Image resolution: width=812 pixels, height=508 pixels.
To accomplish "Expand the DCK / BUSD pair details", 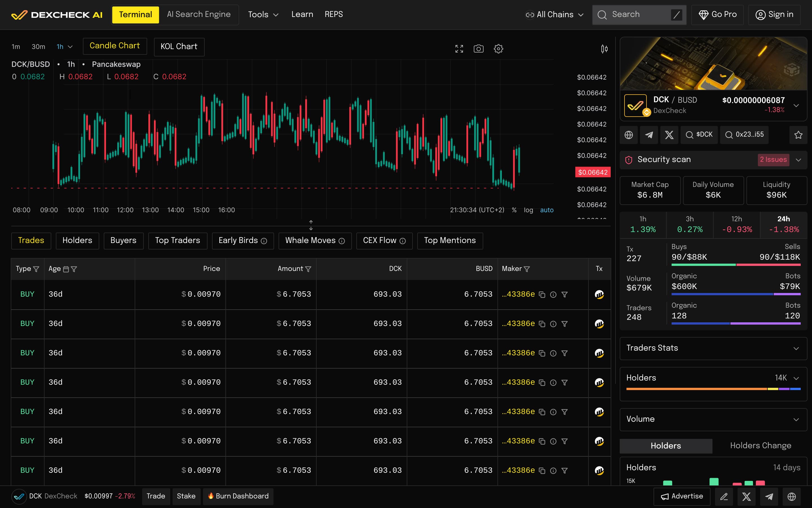I will (796, 106).
